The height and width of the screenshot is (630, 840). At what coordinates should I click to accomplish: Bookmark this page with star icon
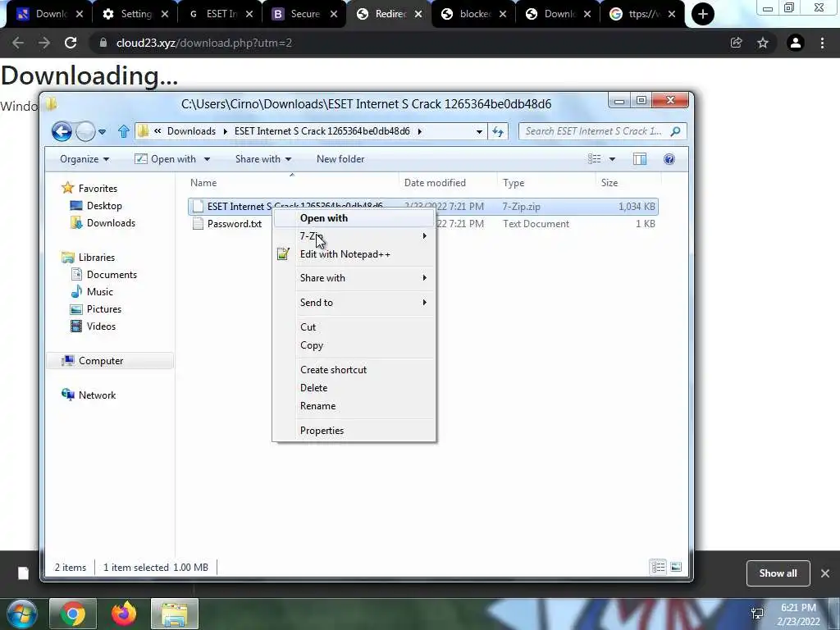(x=763, y=43)
